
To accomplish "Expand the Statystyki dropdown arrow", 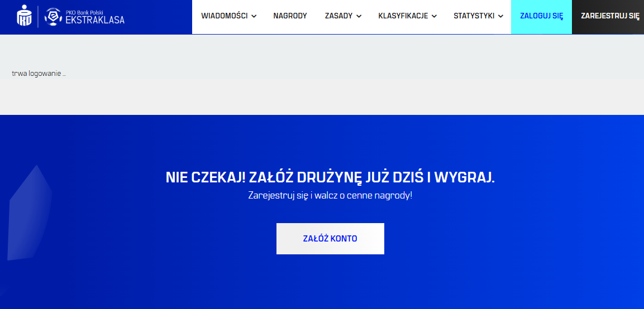I will [x=500, y=16].
